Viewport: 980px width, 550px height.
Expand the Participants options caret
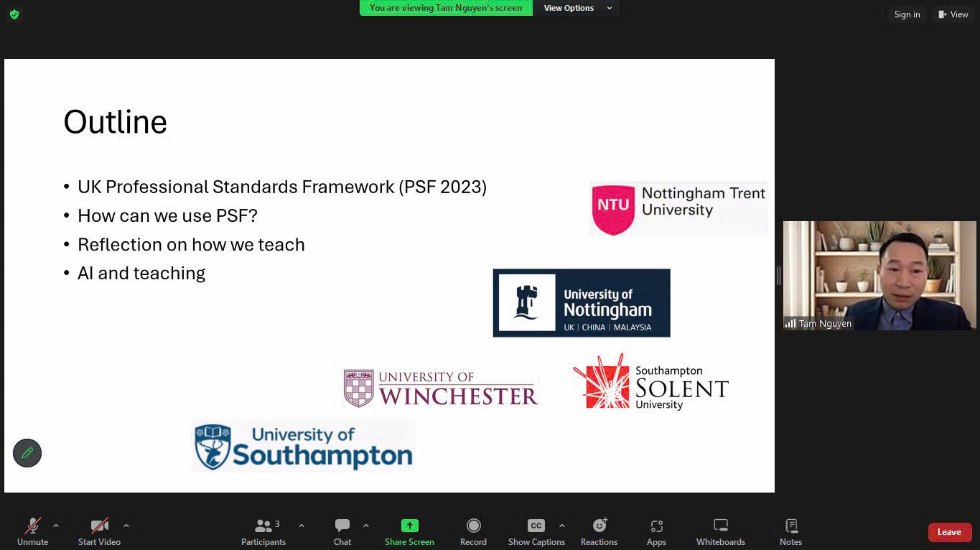[x=302, y=526]
